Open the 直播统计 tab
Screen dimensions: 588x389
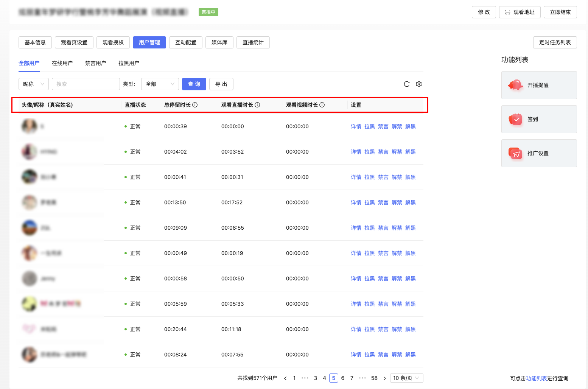[253, 42]
